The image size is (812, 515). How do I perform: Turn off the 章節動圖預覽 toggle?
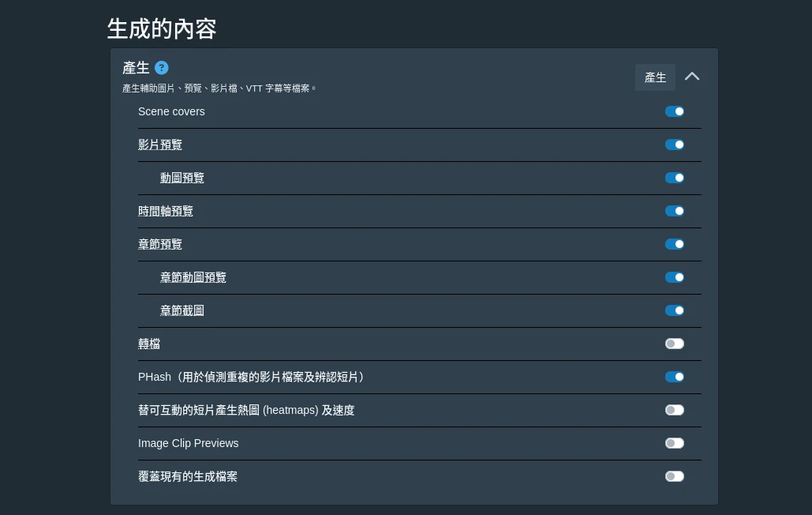pyautogui.click(x=675, y=277)
